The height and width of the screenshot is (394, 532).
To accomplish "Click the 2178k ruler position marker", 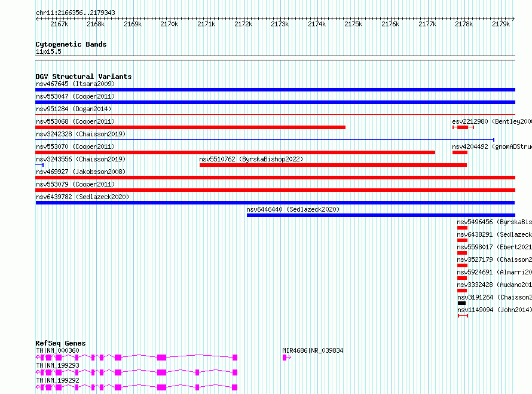I will (x=464, y=24).
